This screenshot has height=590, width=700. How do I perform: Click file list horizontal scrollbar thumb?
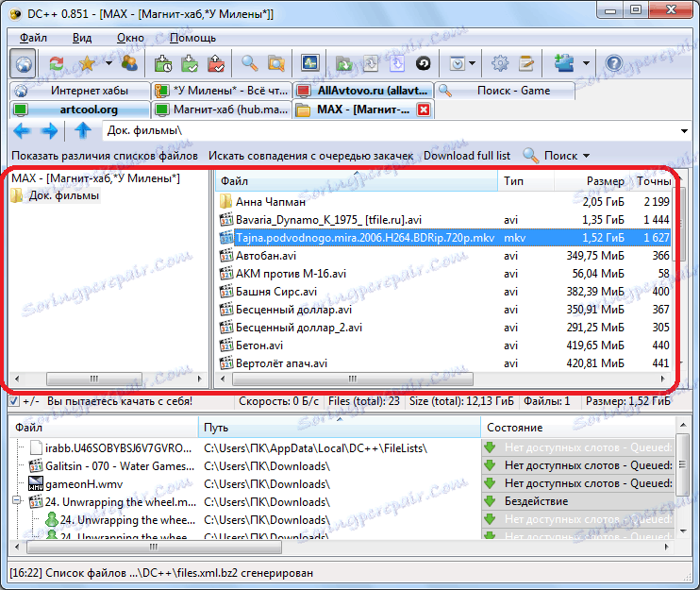tap(353, 379)
